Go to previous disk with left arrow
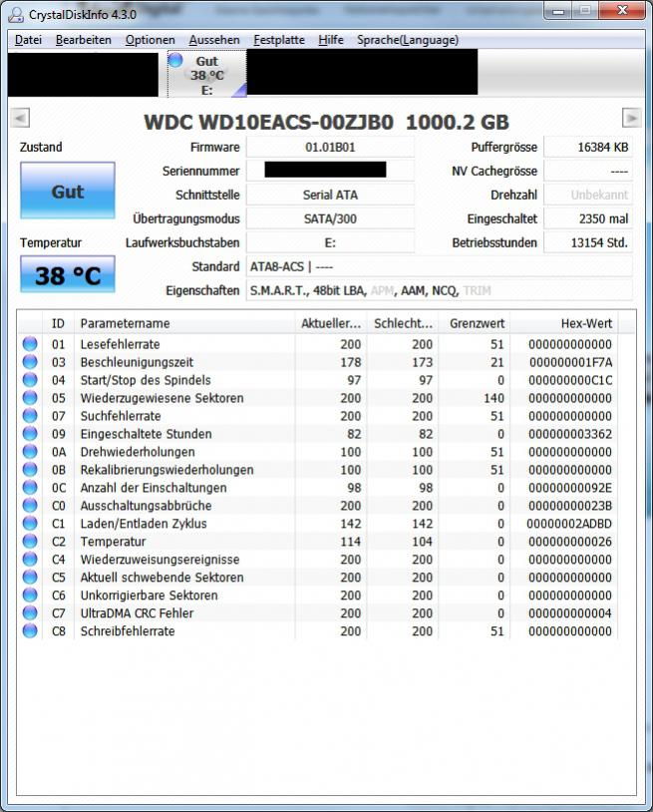Screen dimensions: 653x812 coord(20,118)
